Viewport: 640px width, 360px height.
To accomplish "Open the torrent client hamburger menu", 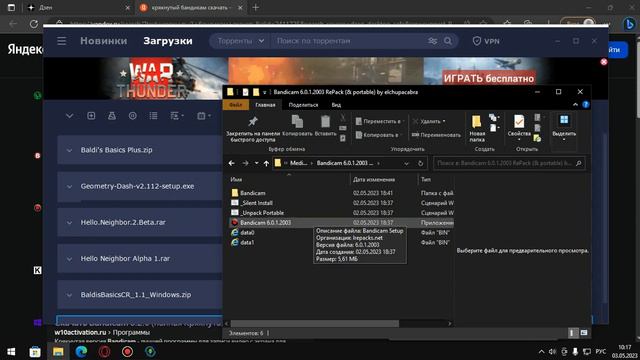I will 62,41.
